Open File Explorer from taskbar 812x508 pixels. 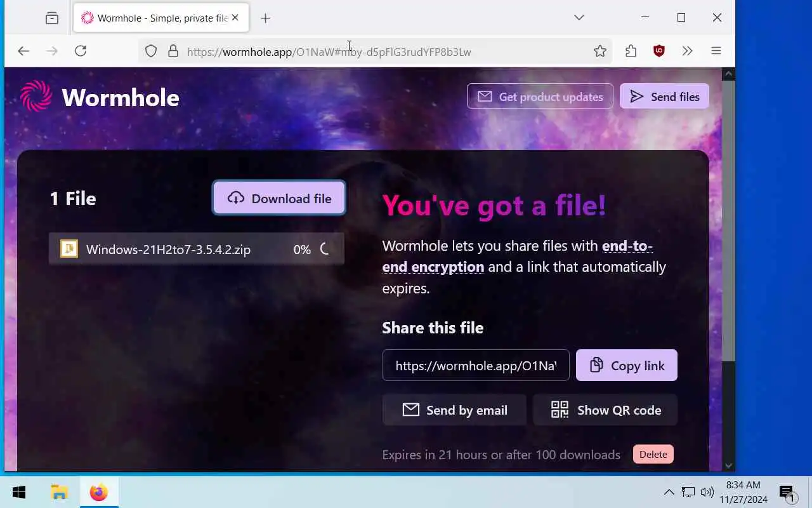click(59, 492)
